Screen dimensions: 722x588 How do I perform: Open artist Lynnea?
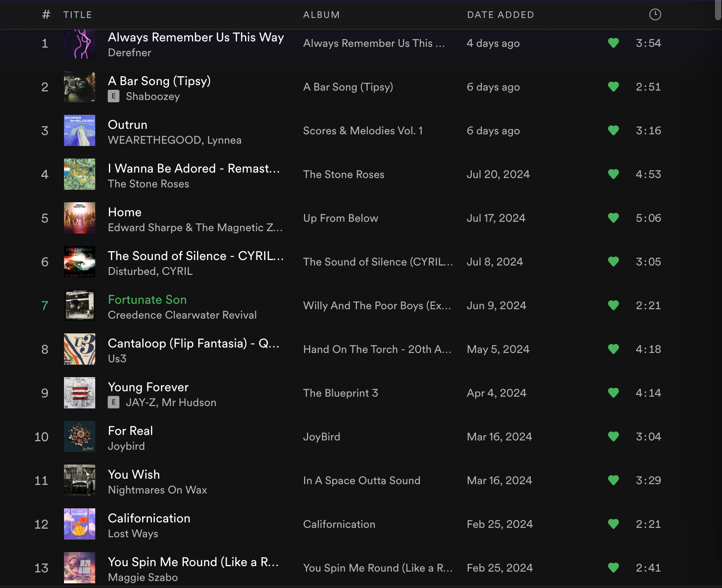[x=224, y=140]
